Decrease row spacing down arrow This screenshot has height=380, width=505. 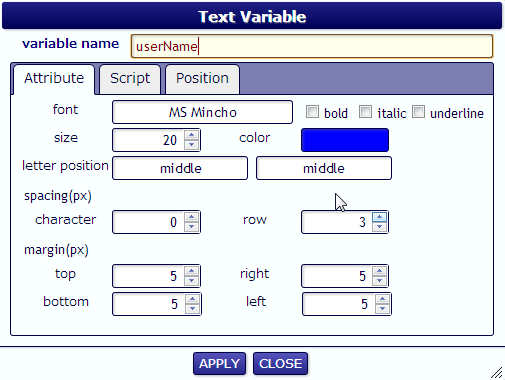pyautogui.click(x=379, y=226)
